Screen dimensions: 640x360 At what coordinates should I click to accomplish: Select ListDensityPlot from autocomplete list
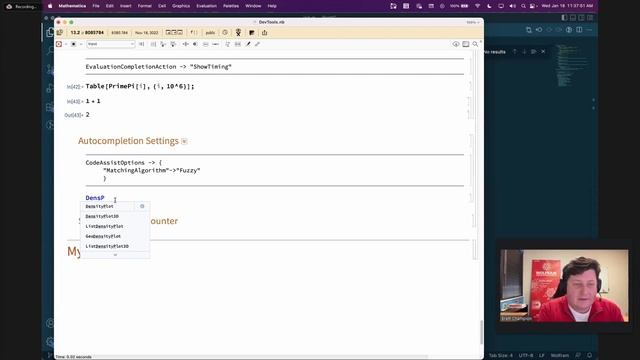(104, 226)
